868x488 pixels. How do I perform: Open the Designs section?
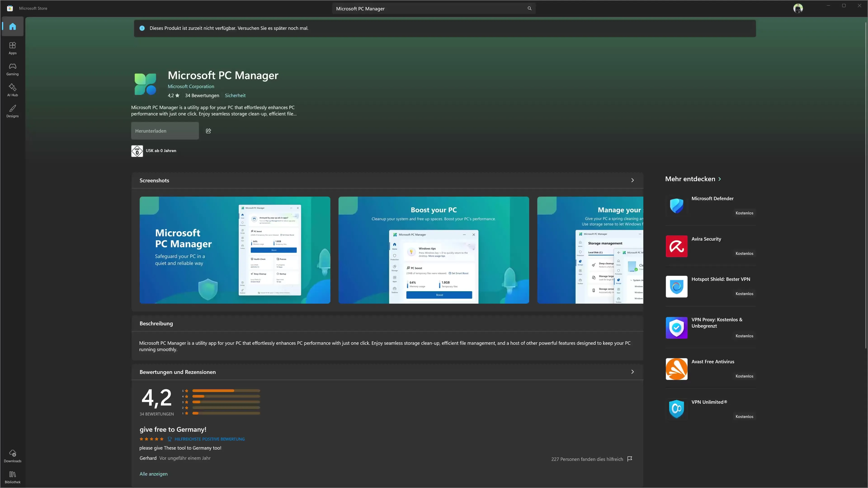click(x=12, y=111)
